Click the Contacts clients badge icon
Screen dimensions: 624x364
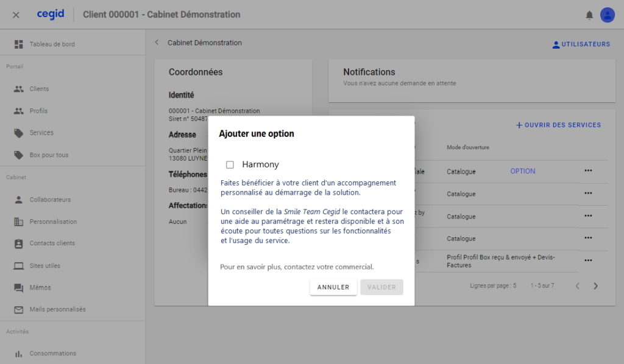click(x=19, y=243)
